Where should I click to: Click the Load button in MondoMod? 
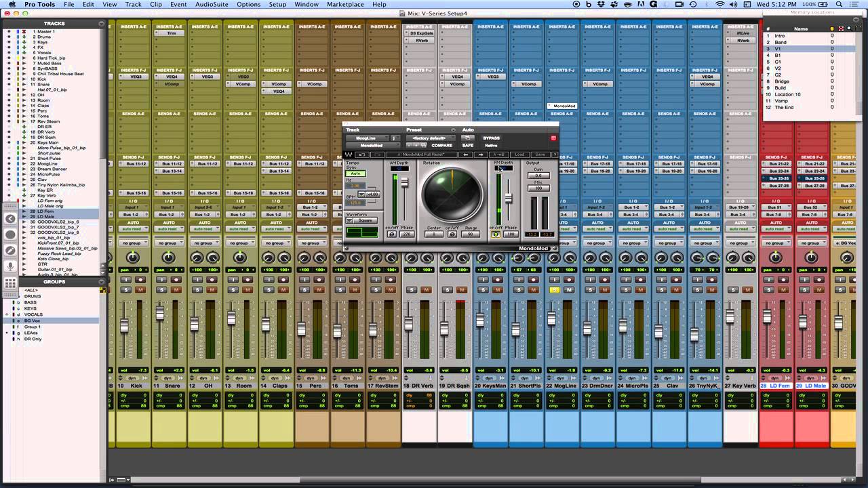pyautogui.click(x=519, y=155)
